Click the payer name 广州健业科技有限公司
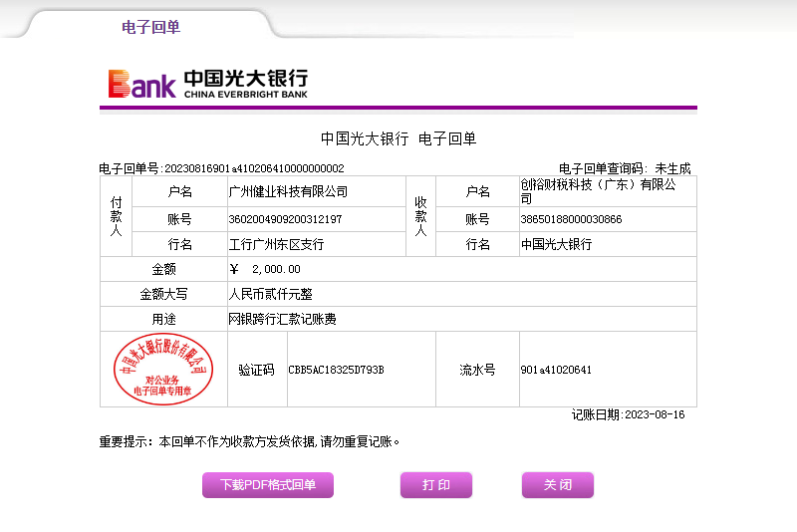Viewport: 797px width, 532px height. [288, 191]
